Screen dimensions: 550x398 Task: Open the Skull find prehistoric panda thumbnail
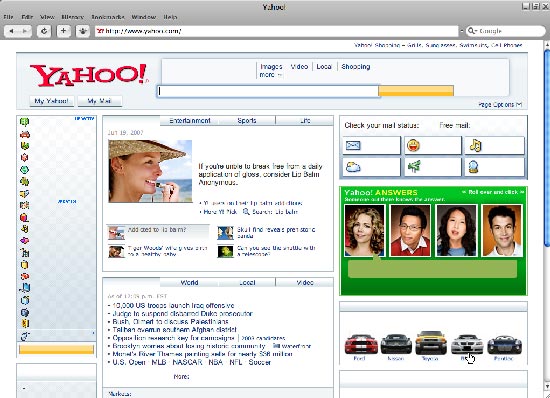[225, 233]
